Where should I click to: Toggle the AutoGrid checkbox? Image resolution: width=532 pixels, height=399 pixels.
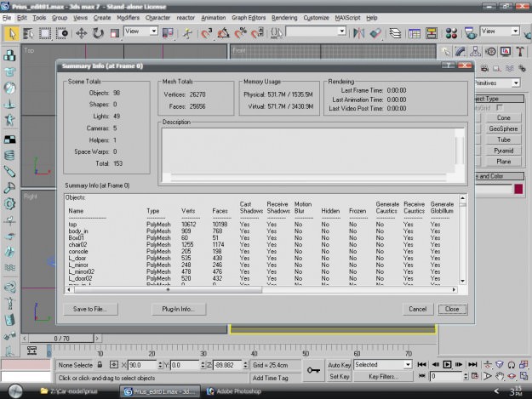[499, 108]
